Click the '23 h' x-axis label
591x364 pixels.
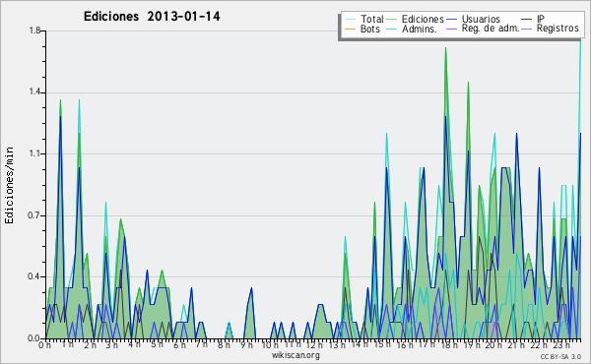coord(561,344)
